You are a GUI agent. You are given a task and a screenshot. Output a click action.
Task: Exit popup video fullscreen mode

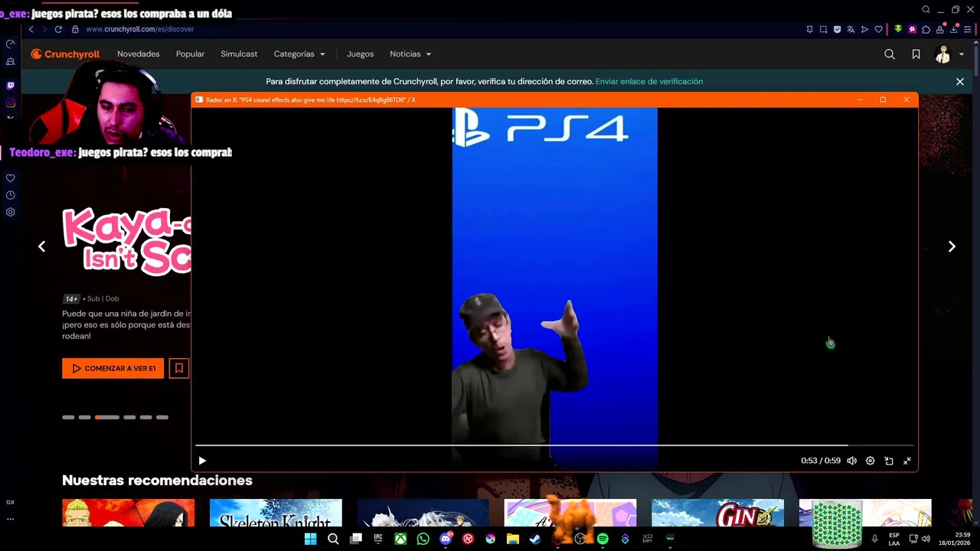[907, 461]
